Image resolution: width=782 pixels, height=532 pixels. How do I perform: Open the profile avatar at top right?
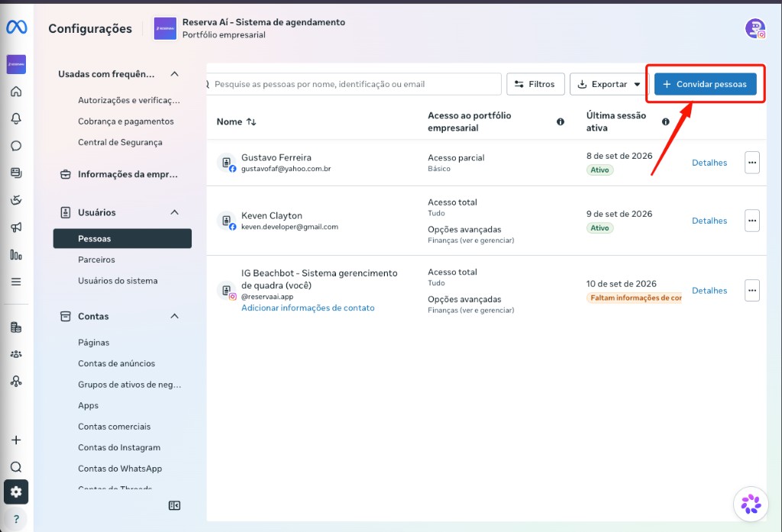pyautogui.click(x=755, y=28)
